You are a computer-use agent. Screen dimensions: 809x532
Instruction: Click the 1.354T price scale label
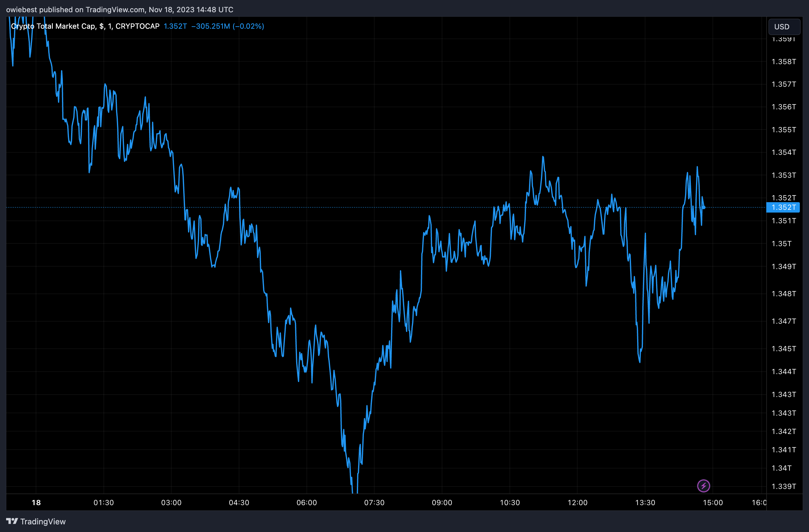pyautogui.click(x=783, y=152)
